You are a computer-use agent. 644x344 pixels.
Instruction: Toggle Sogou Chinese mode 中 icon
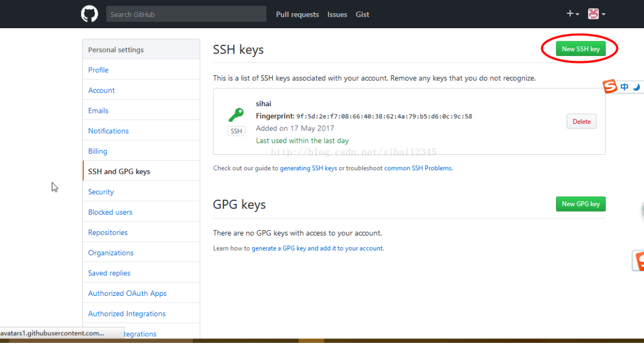pyautogui.click(x=624, y=87)
